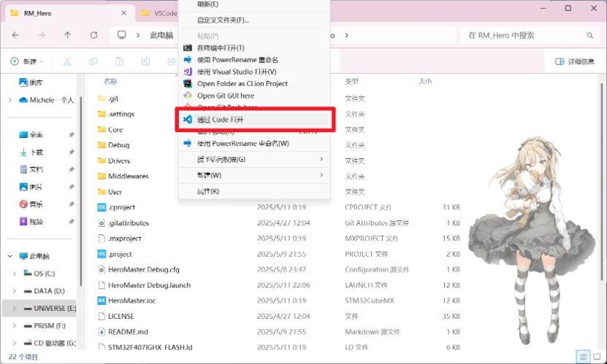Refresh the RM_Hero folder view
The width and height of the screenshot is (607, 364).
pyautogui.click(x=93, y=35)
